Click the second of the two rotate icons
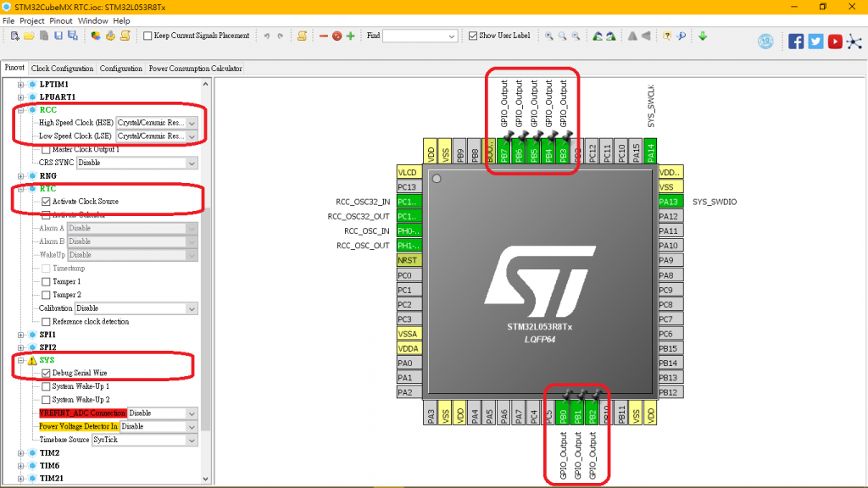The width and height of the screenshot is (868, 488). pyautogui.click(x=610, y=36)
